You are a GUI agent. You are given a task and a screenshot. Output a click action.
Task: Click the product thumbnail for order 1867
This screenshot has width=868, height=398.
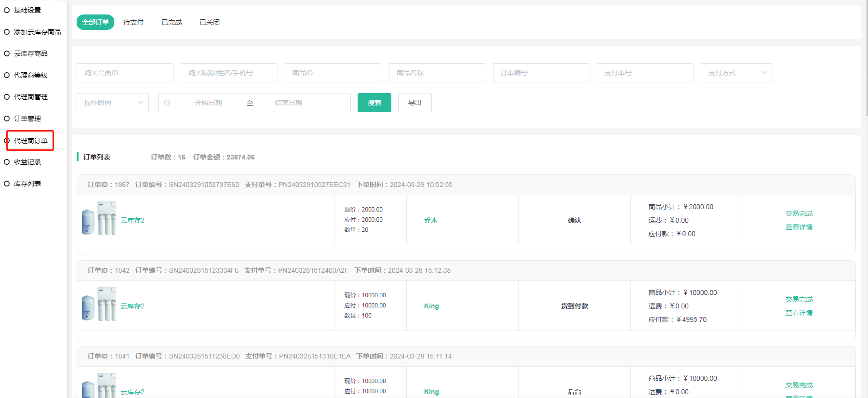click(99, 219)
